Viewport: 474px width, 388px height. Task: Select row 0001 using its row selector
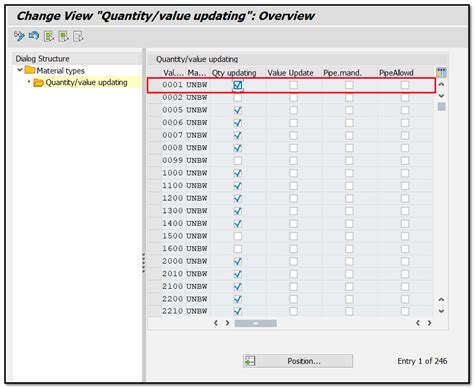[x=154, y=85]
